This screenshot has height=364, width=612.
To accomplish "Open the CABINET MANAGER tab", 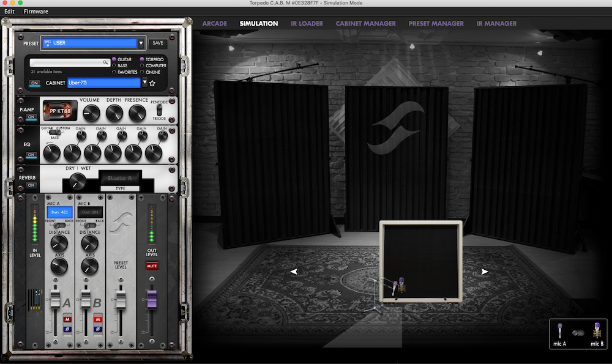I will [366, 23].
